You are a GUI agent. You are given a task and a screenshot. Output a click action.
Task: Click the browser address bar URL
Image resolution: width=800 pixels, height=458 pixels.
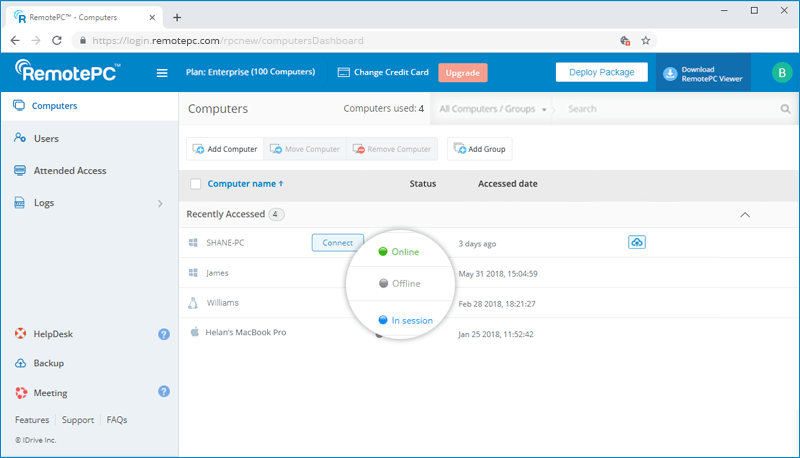[228, 41]
